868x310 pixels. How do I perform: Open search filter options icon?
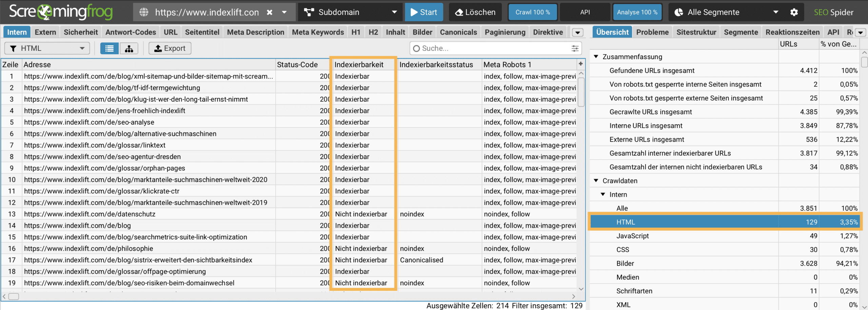[x=575, y=48]
